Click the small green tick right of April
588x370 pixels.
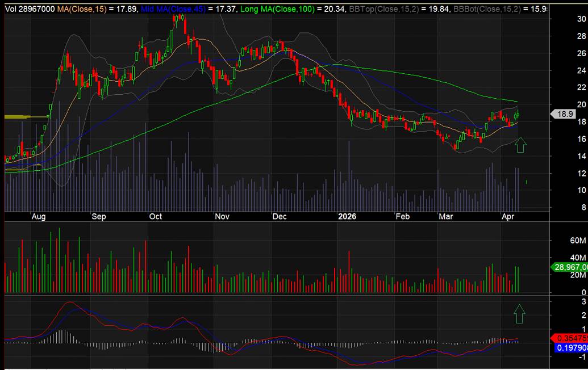click(527, 182)
